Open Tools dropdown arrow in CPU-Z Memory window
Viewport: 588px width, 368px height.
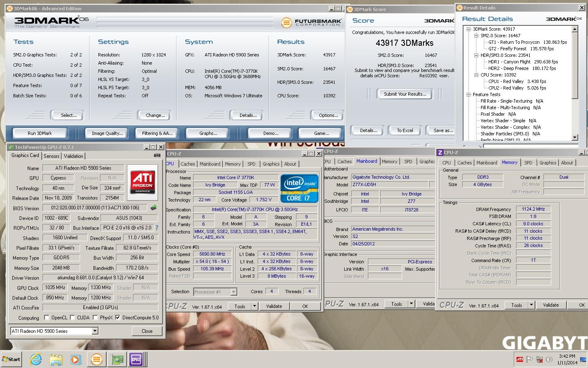(x=531, y=305)
